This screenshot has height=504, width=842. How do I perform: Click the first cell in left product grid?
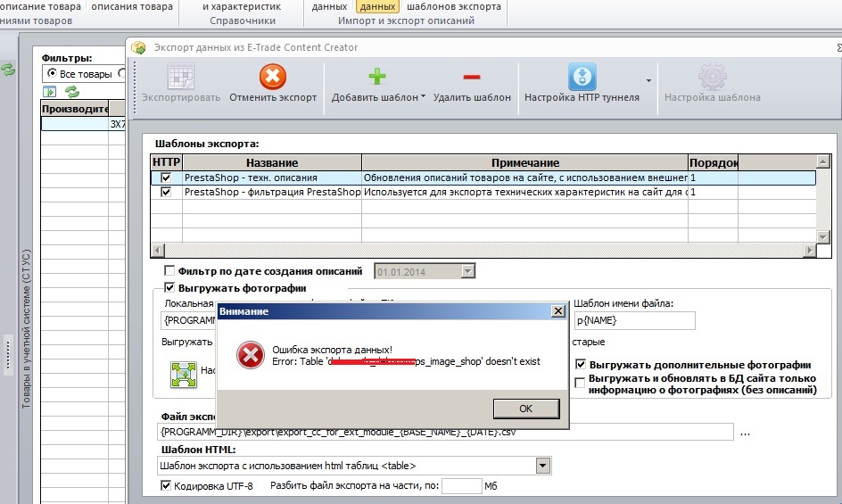pyautogui.click(x=75, y=124)
